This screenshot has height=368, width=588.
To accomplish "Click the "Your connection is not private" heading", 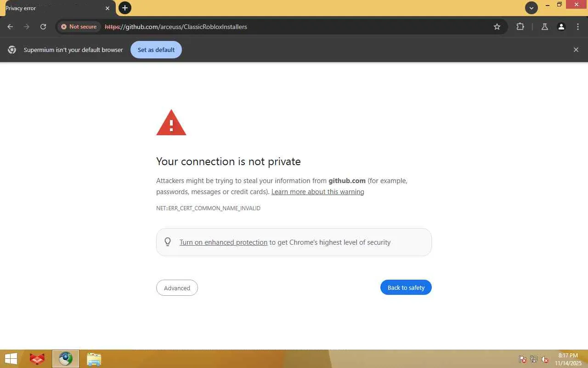I will [x=228, y=161].
